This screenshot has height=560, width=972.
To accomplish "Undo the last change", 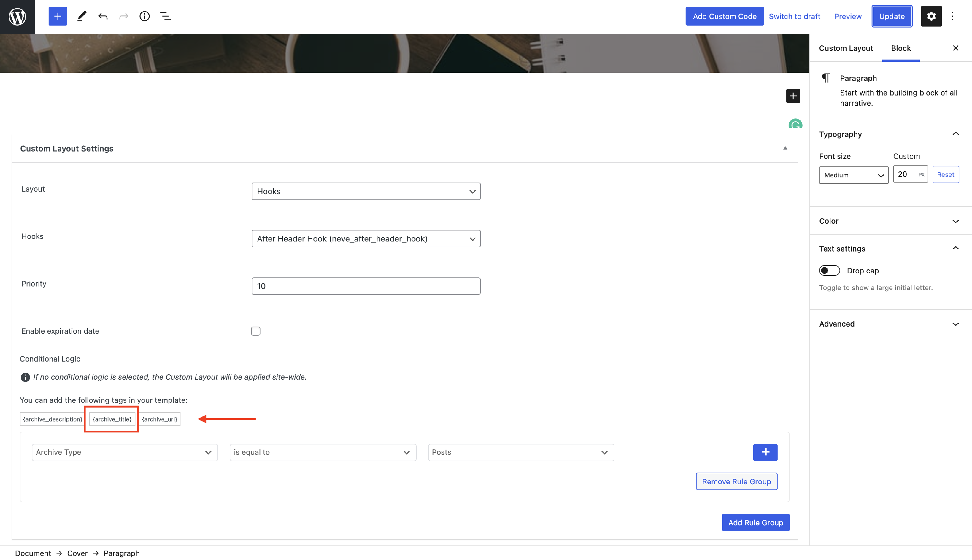I will 102,16.
